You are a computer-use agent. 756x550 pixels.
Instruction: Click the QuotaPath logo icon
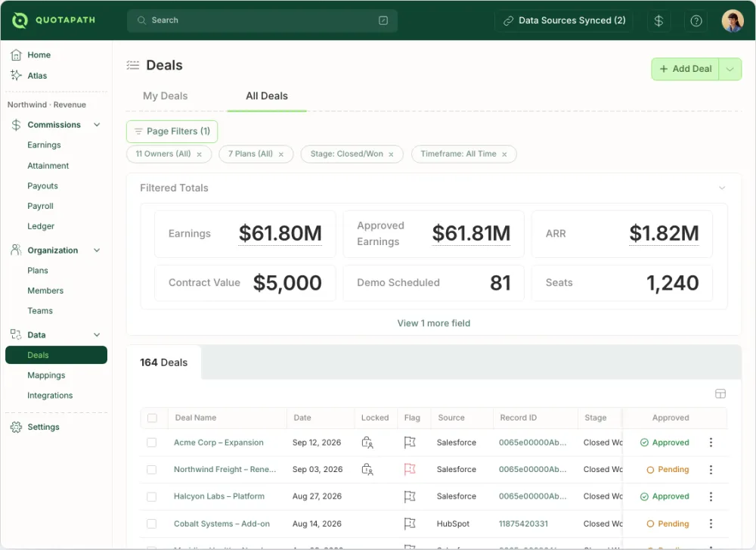(20, 20)
